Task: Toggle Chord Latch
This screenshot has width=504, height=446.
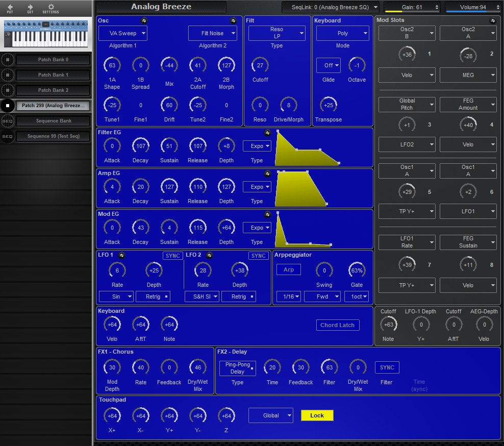Action: [338, 325]
